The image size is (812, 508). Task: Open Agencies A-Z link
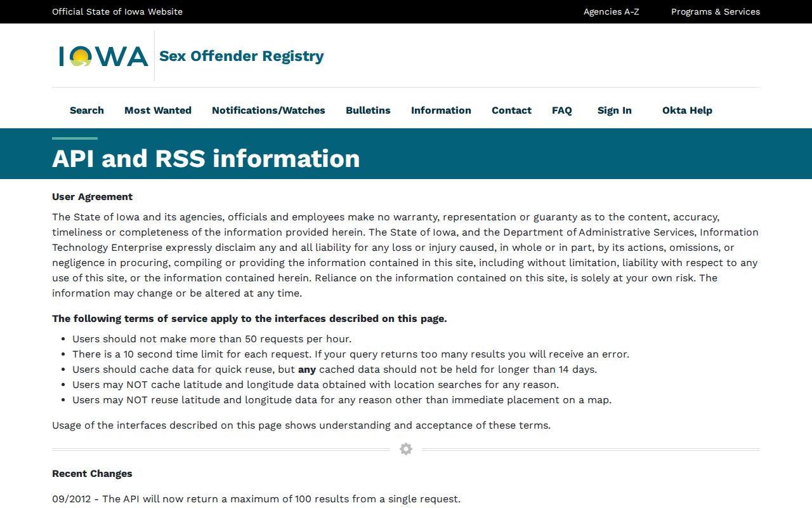(x=612, y=11)
